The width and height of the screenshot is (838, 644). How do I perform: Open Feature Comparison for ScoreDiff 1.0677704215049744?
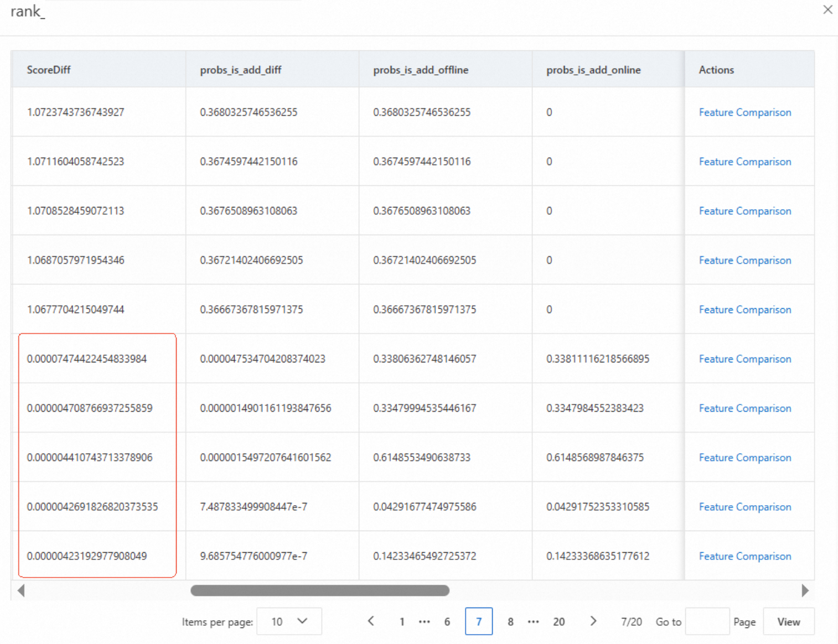(x=745, y=309)
